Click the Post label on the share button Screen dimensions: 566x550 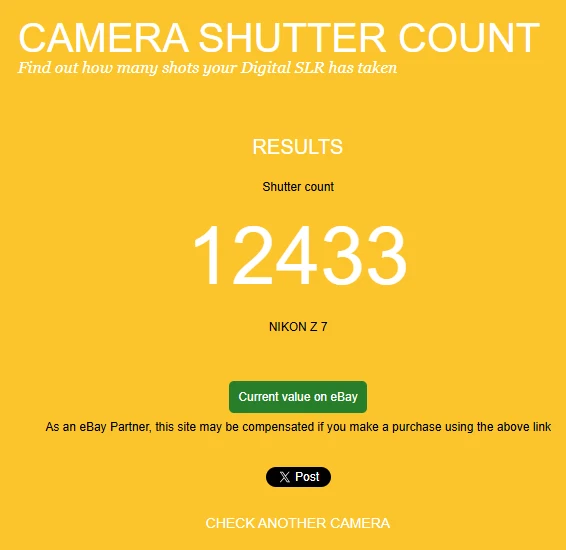coord(307,477)
